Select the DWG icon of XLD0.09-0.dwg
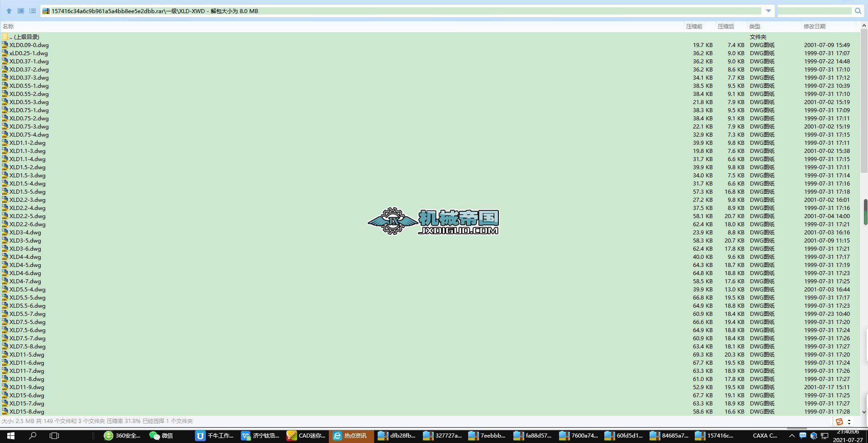This screenshot has height=443, width=868. (x=5, y=45)
